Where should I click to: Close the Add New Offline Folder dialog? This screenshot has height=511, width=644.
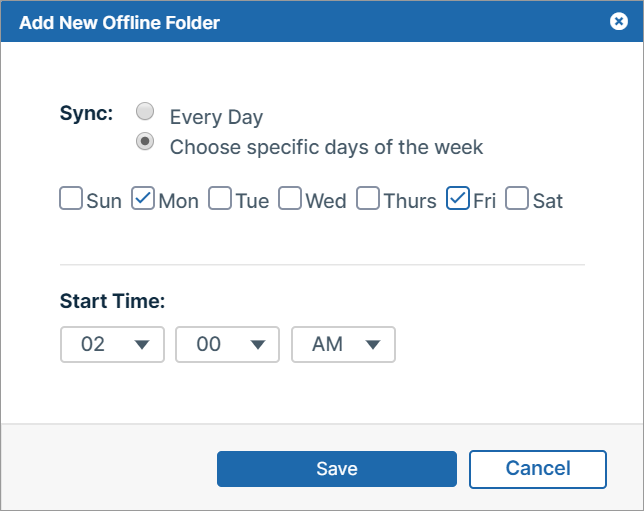pos(619,21)
